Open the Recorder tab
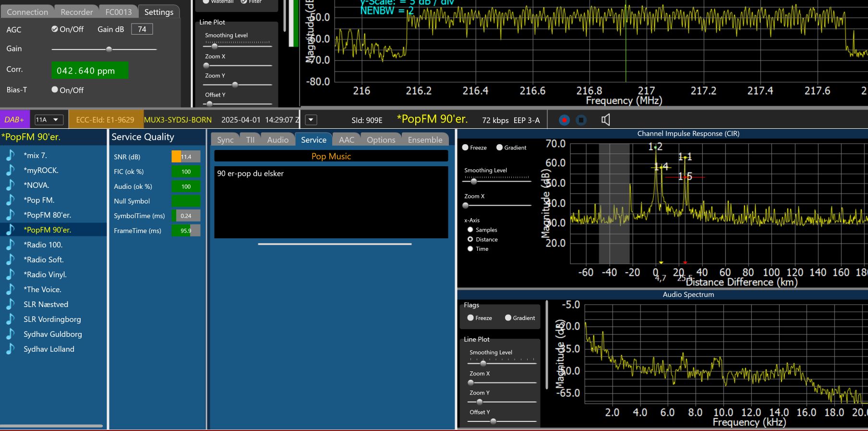This screenshot has height=431, width=868. point(76,12)
